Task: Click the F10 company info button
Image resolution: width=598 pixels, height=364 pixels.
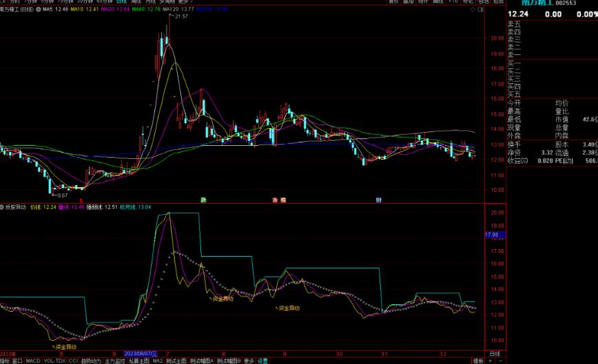Action: tap(453, 1)
